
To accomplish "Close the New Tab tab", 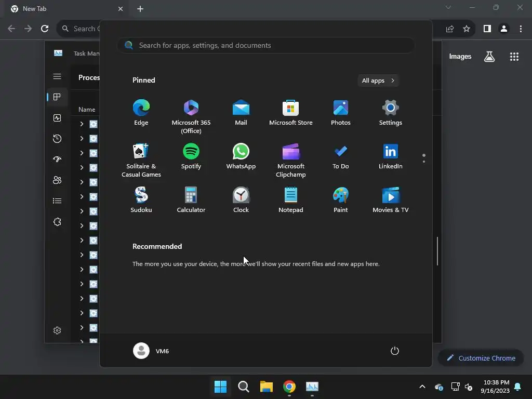I will coord(121,9).
